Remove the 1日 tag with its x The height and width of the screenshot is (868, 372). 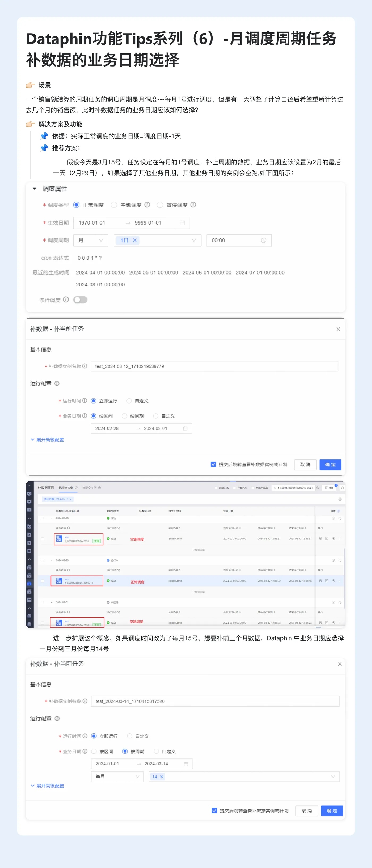(x=135, y=240)
